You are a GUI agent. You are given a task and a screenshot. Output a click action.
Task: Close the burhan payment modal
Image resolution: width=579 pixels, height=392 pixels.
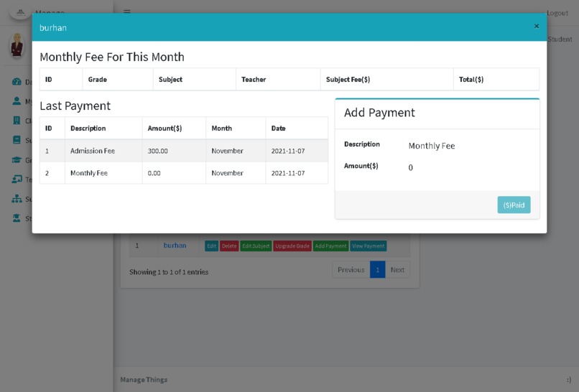[537, 27]
